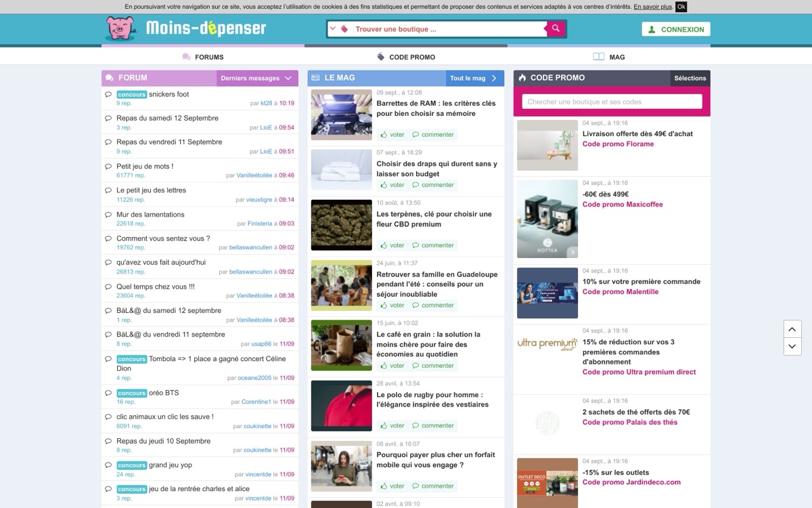This screenshot has height=508, width=812.
Task: Open the Forums tab
Action: [203, 57]
